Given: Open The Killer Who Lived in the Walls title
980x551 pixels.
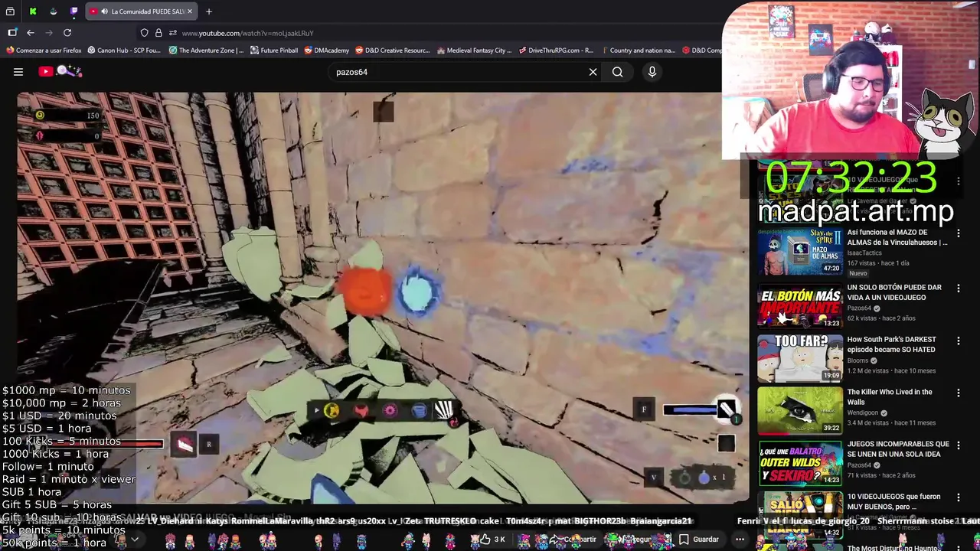Looking at the screenshot, I should 890,396.
